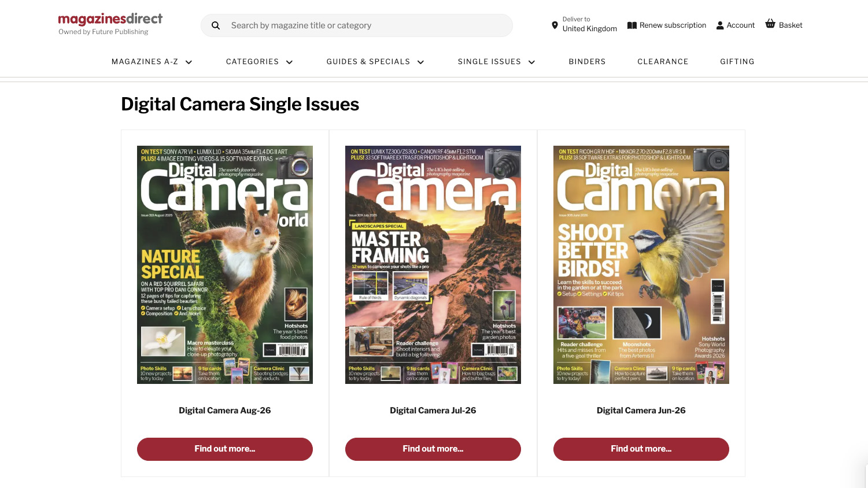Click the location pin icon
Viewport: 868px width, 488px height.
(x=555, y=25)
